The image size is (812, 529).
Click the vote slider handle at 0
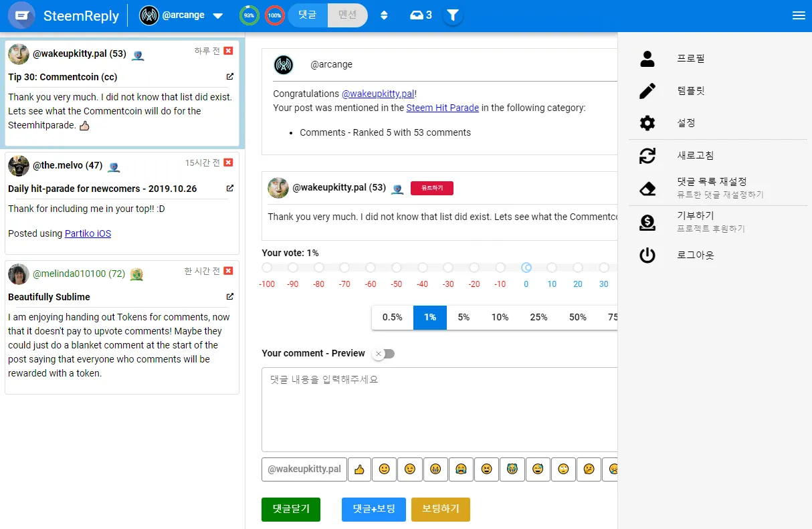pos(526,268)
